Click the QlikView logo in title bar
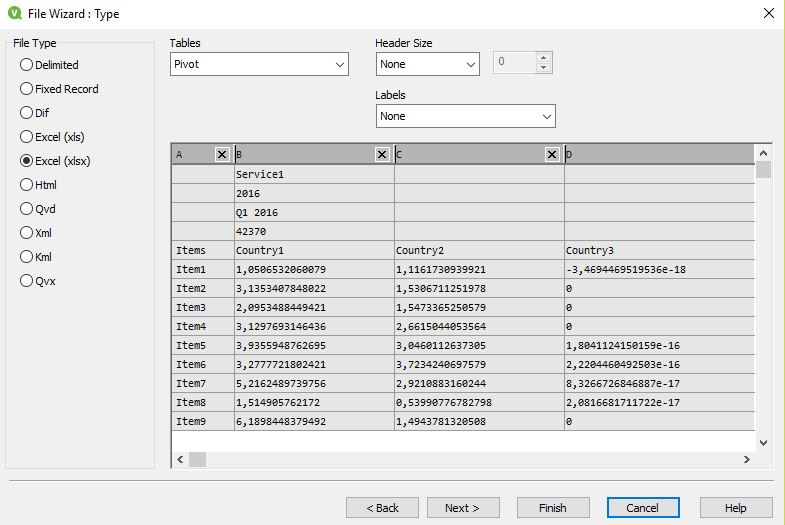 click(15, 13)
